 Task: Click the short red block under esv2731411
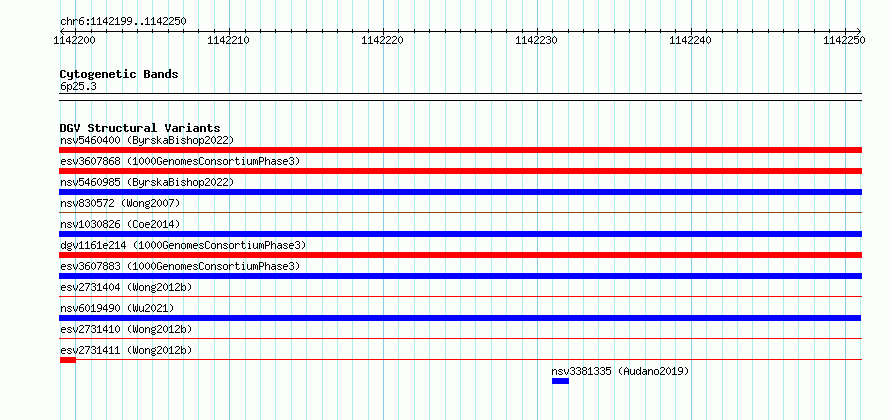click(68, 360)
